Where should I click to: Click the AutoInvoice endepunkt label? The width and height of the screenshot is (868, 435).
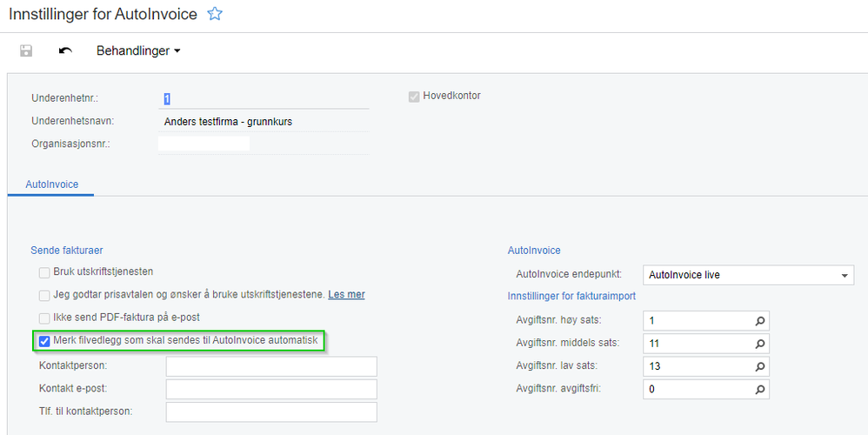click(x=569, y=274)
